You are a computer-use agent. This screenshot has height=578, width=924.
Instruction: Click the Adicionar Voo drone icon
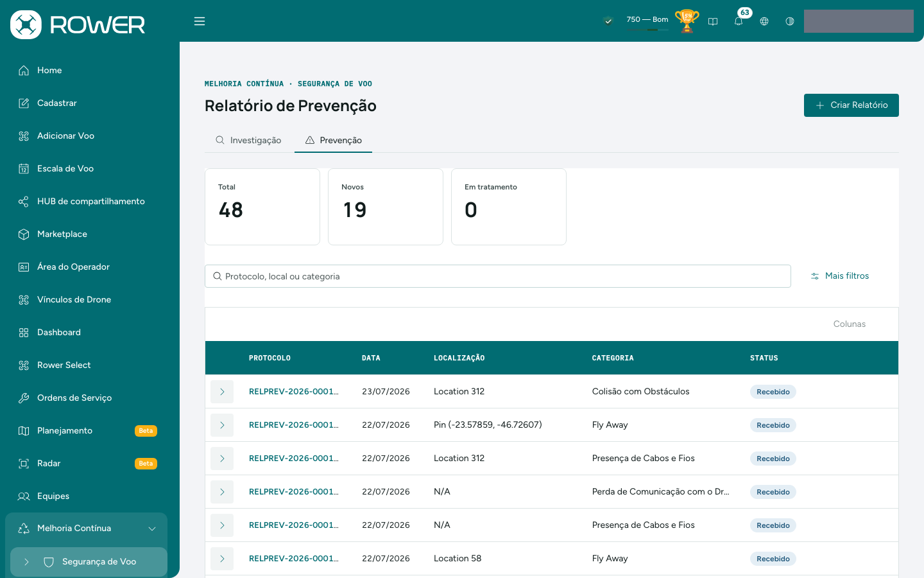tap(24, 136)
